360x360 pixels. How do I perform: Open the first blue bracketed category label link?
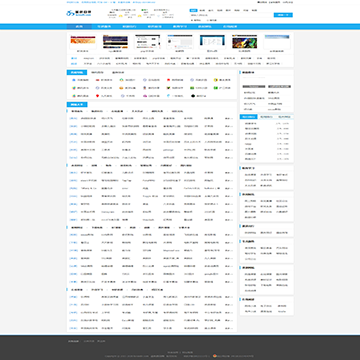pos(73,118)
